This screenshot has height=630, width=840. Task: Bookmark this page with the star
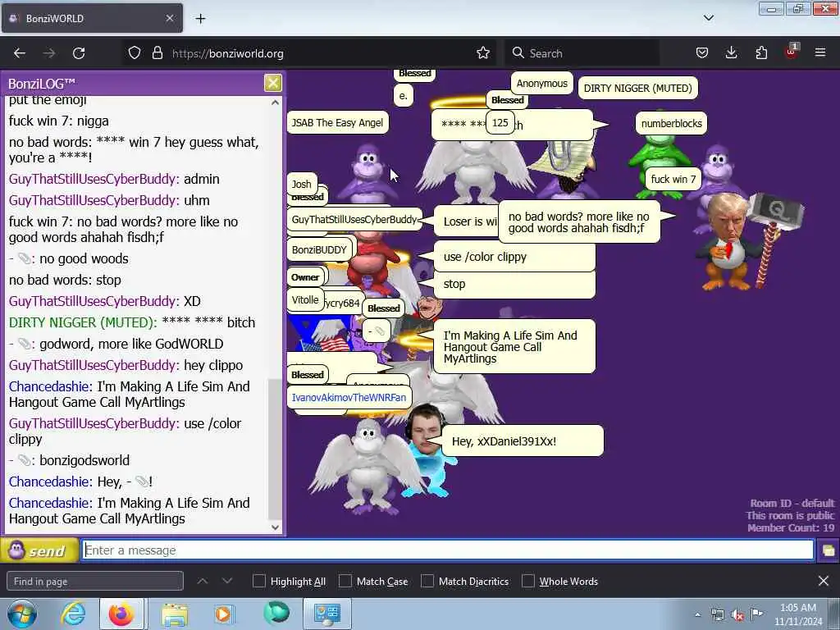tap(483, 53)
